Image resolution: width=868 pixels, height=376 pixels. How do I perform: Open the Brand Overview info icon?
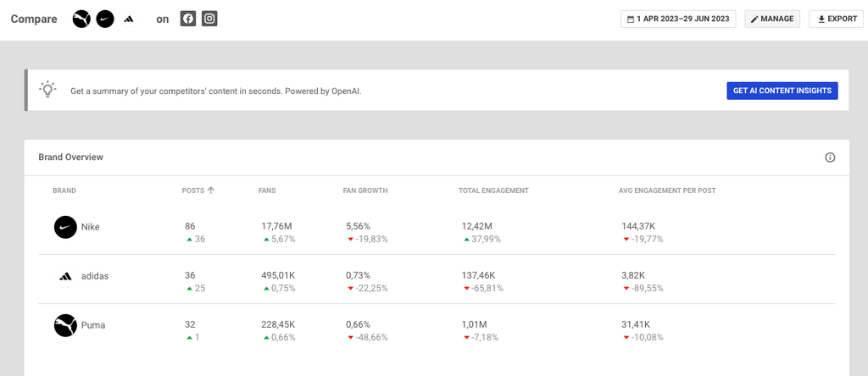click(x=830, y=158)
